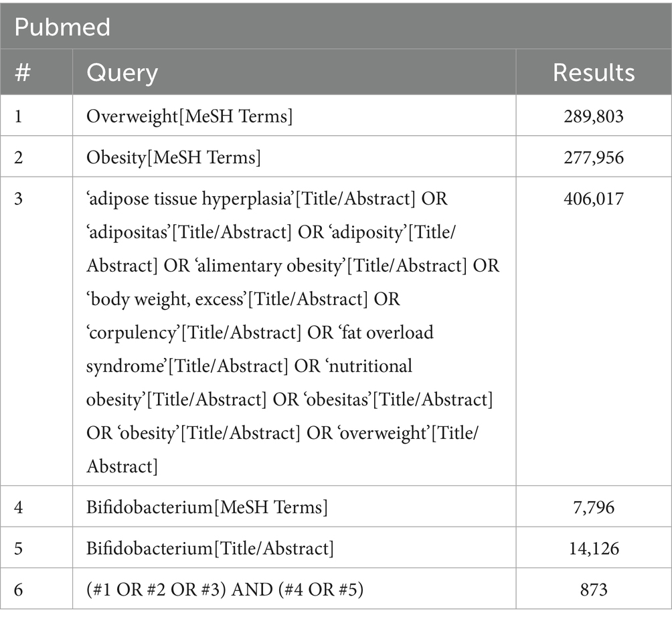Select the 289,803 results value
Screen dimensions: 672x621
coord(593,116)
